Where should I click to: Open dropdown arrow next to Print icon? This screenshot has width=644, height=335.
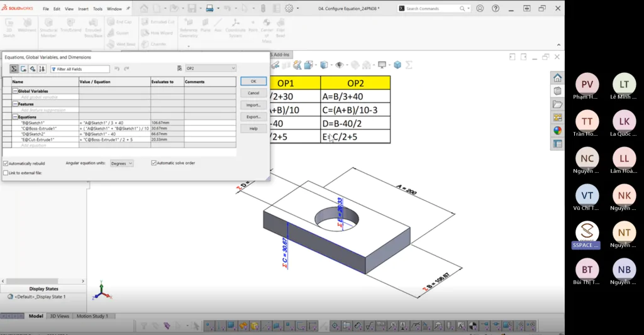pyautogui.click(x=218, y=9)
